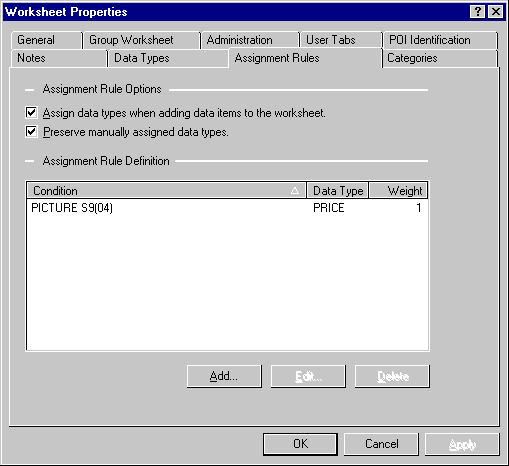
Task: Toggle Assign data types when adding checkbox
Action: pyautogui.click(x=31, y=113)
